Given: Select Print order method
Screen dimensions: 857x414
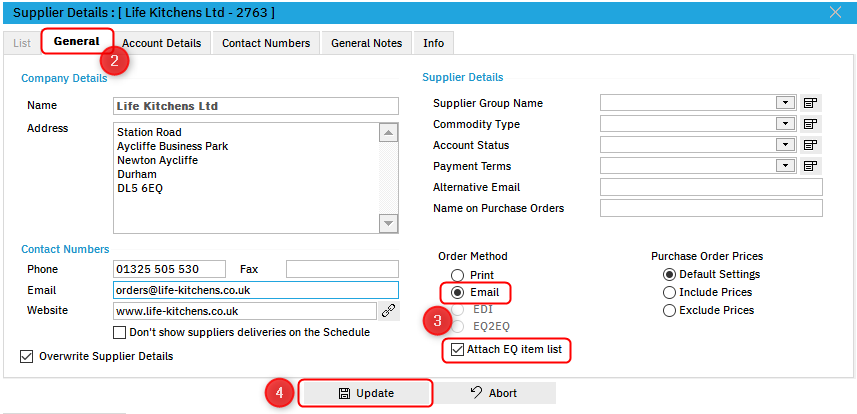Looking at the screenshot, I should [x=457, y=275].
